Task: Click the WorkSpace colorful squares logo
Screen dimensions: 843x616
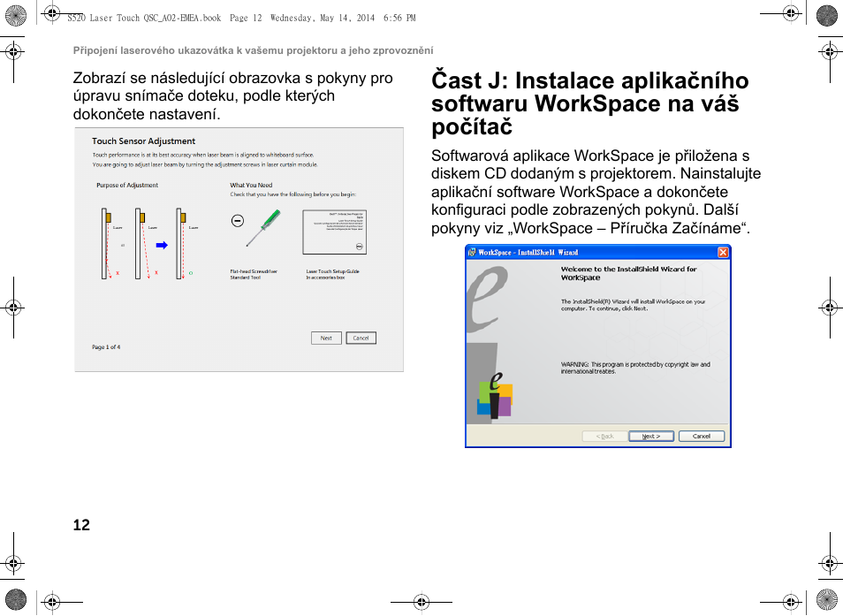Action: (495, 397)
